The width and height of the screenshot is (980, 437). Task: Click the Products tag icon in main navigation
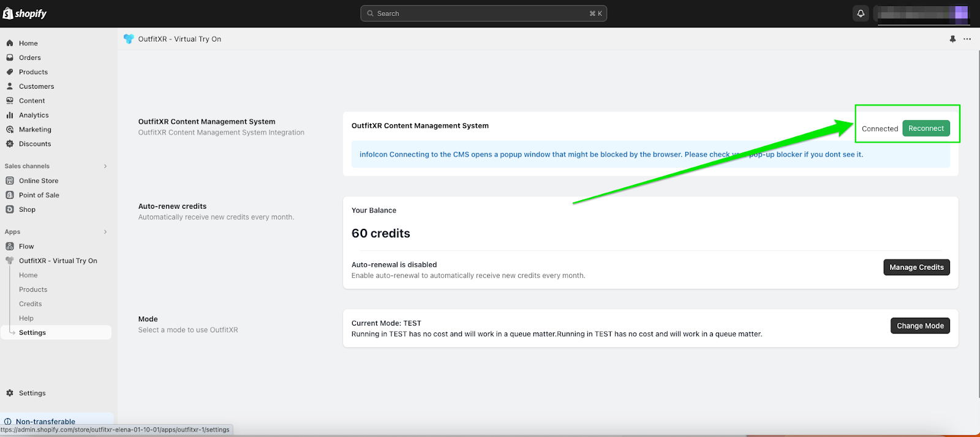tap(10, 72)
